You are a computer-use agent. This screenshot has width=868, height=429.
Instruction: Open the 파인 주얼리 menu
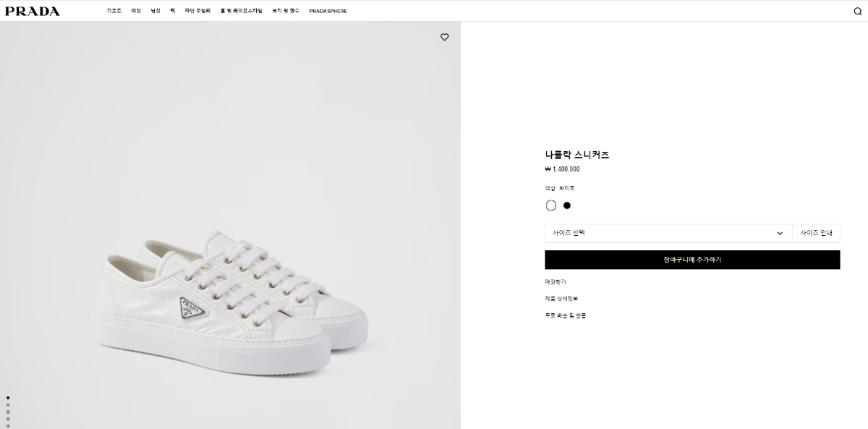(x=197, y=11)
